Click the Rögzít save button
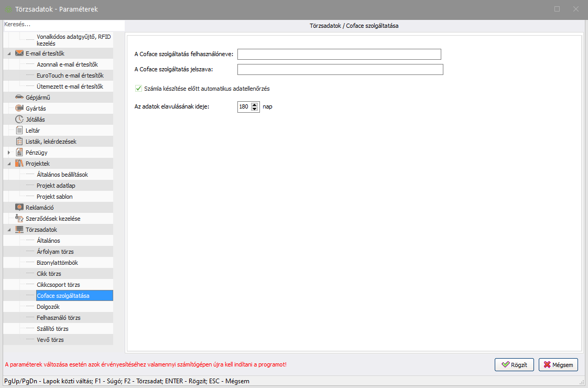This screenshot has width=588, height=388. click(x=514, y=364)
